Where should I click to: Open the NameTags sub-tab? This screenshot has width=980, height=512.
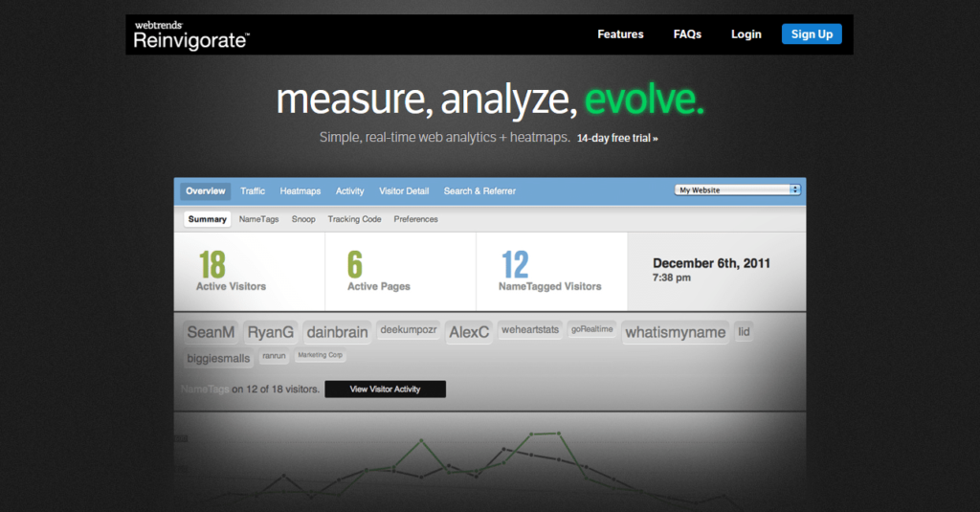[x=258, y=219]
